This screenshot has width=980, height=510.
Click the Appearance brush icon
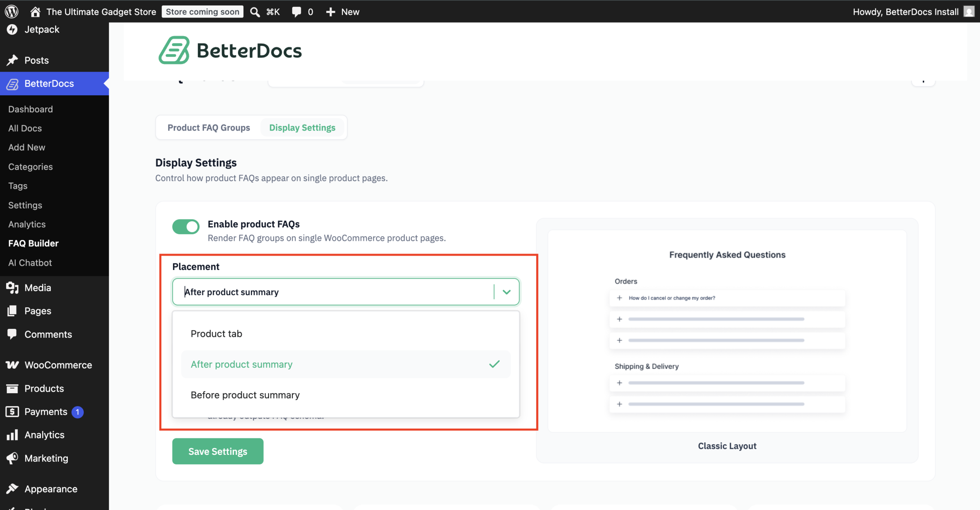coord(12,489)
